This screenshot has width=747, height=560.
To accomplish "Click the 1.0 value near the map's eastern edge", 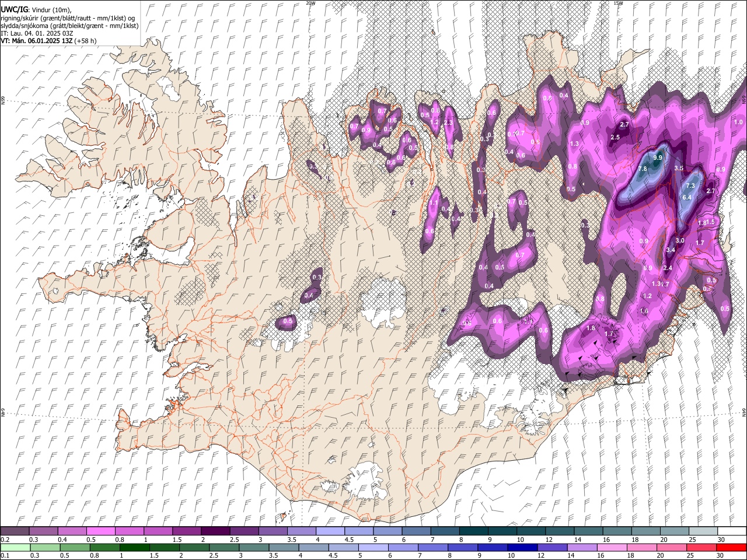I will point(738,122).
